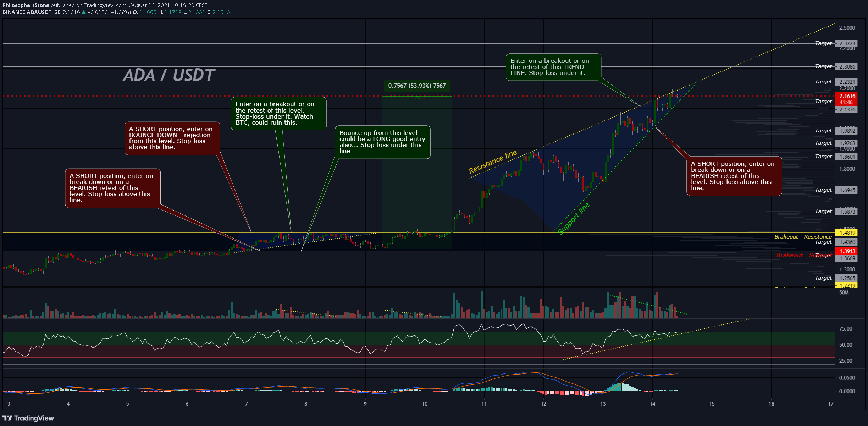The height and width of the screenshot is (426, 868).
Task: Click the red 'BOUNCE DOWN - rejection' short callout
Action: pos(172,138)
